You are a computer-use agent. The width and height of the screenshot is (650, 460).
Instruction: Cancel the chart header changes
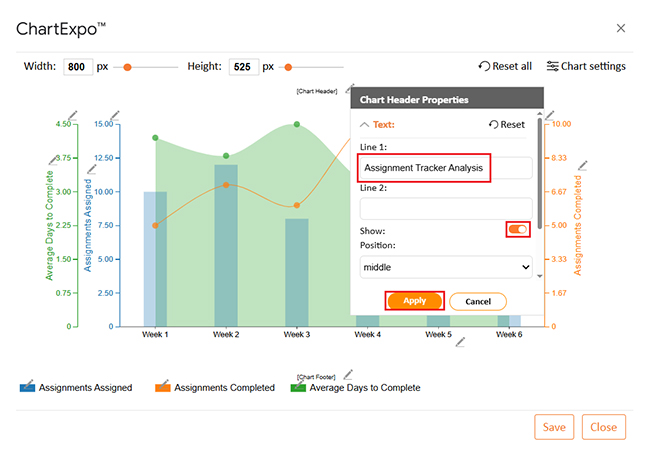point(478,301)
